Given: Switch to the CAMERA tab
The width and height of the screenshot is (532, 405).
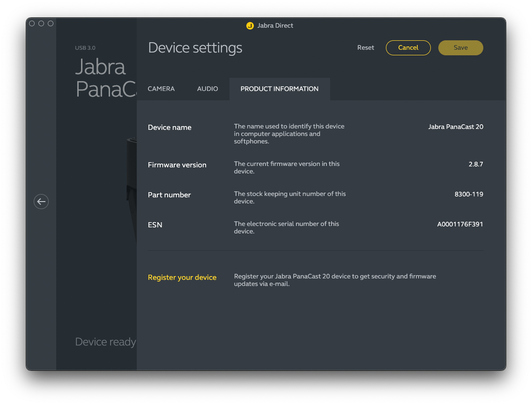Looking at the screenshot, I should click(x=161, y=89).
